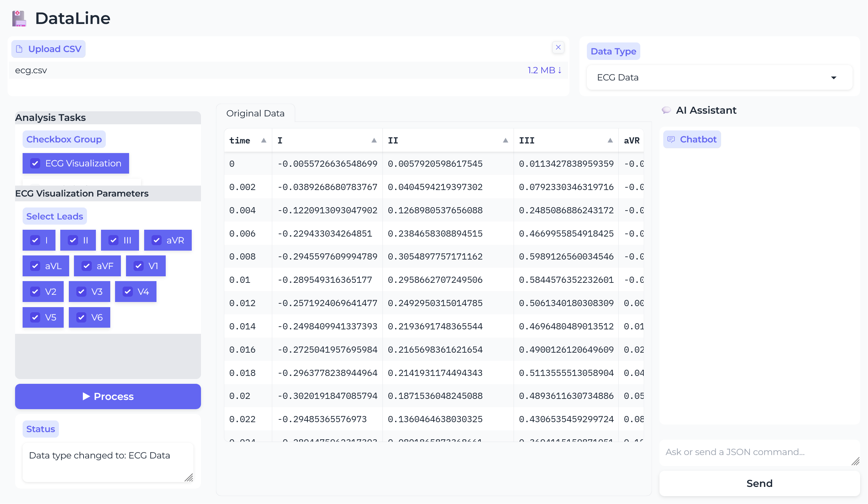Click the Send button
This screenshot has width=868, height=504.
click(759, 483)
